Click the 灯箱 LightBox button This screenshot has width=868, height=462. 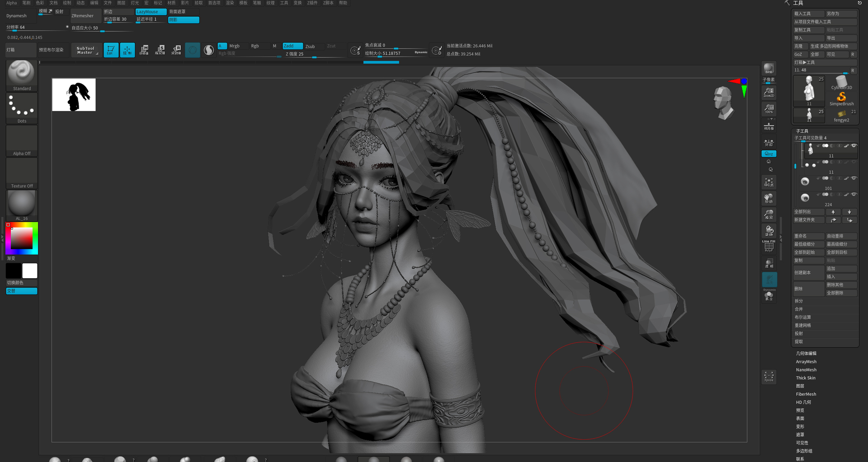(x=21, y=50)
